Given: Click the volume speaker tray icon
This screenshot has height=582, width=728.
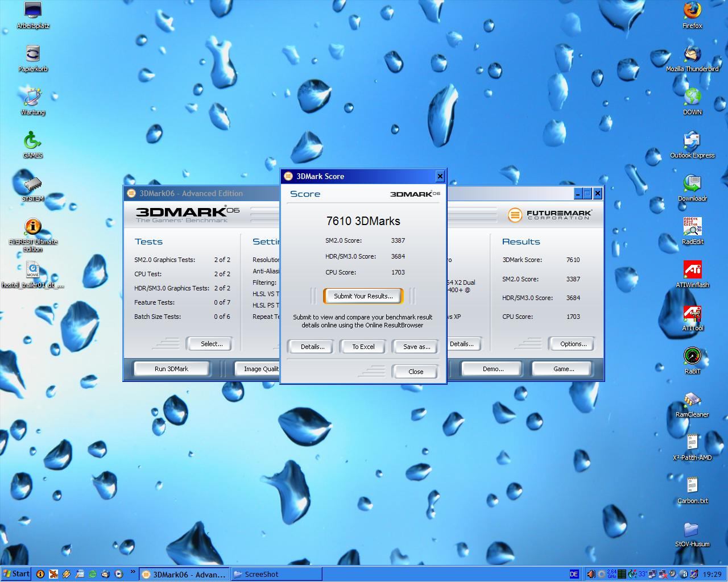Looking at the screenshot, I should (x=591, y=574).
